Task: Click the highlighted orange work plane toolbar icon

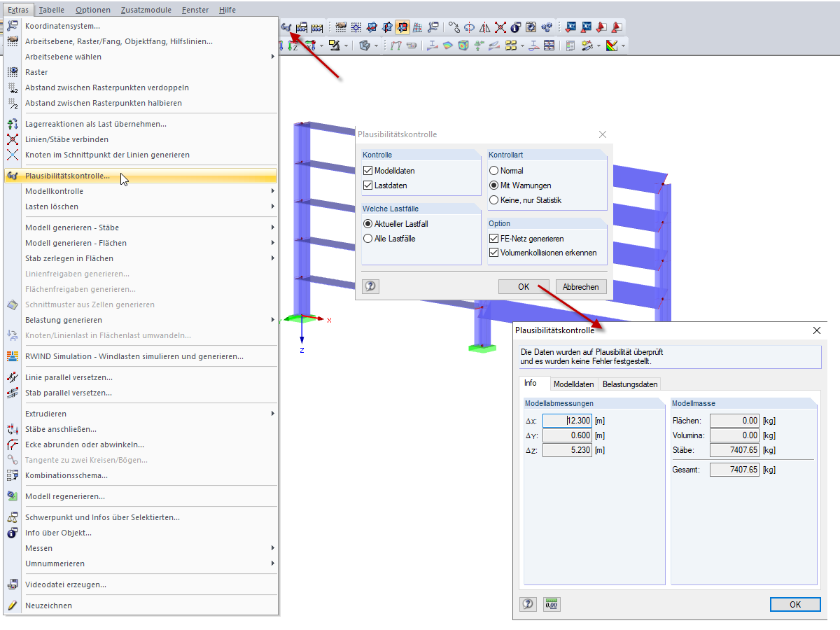Action: [x=402, y=27]
